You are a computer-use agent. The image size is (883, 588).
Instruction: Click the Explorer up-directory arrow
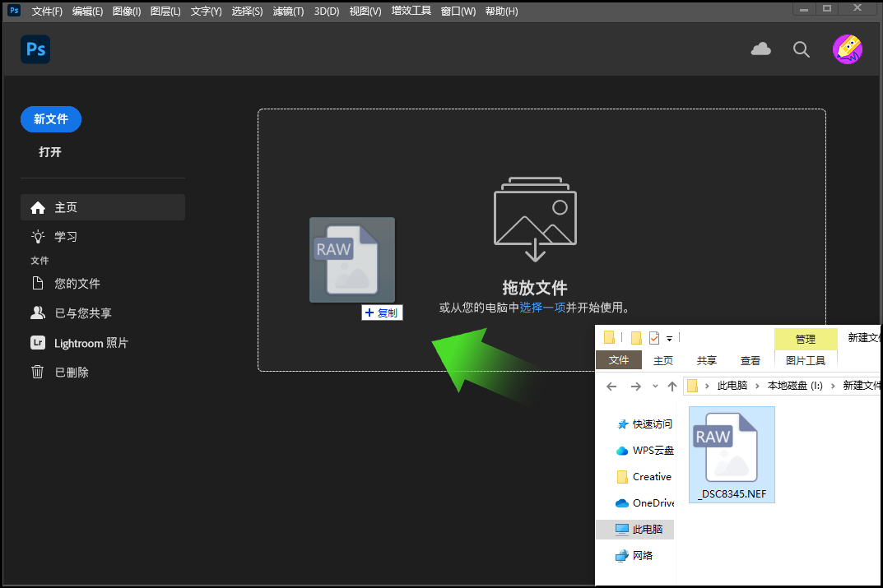672,386
